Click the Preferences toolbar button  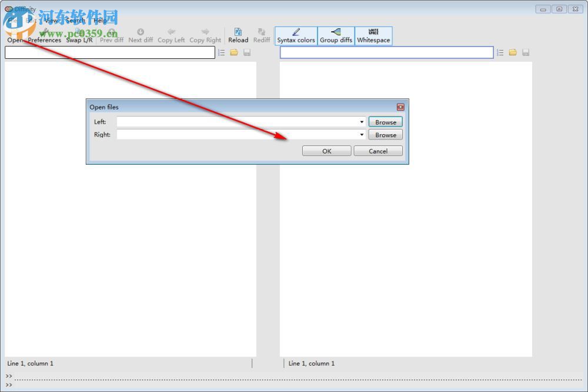44,36
